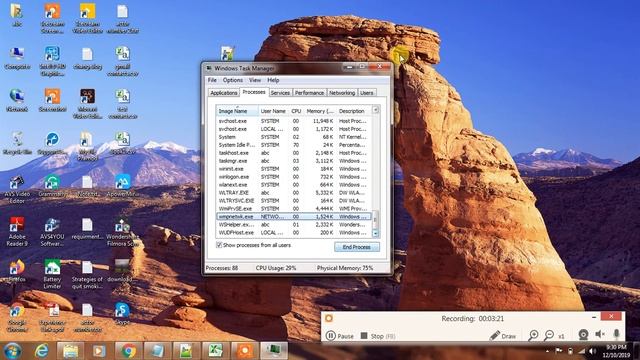Viewport: 640px width, 360px height.
Task: Select the AVS Video Editor desktop shortcut
Action: click(x=17, y=189)
